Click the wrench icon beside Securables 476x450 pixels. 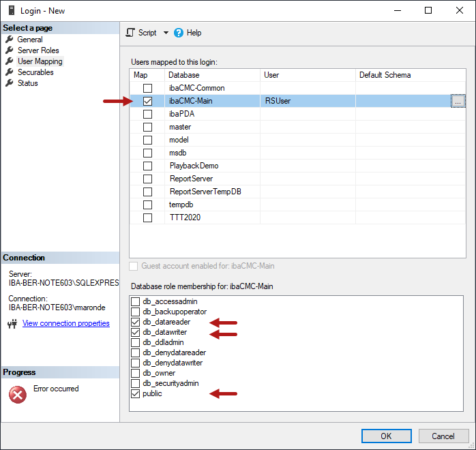[10, 72]
